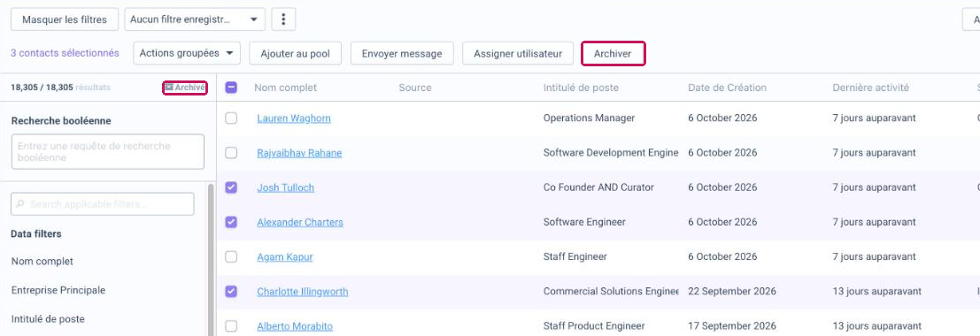Toggle the select-all header checkbox
Screen dimensions: 980x336
(x=231, y=88)
